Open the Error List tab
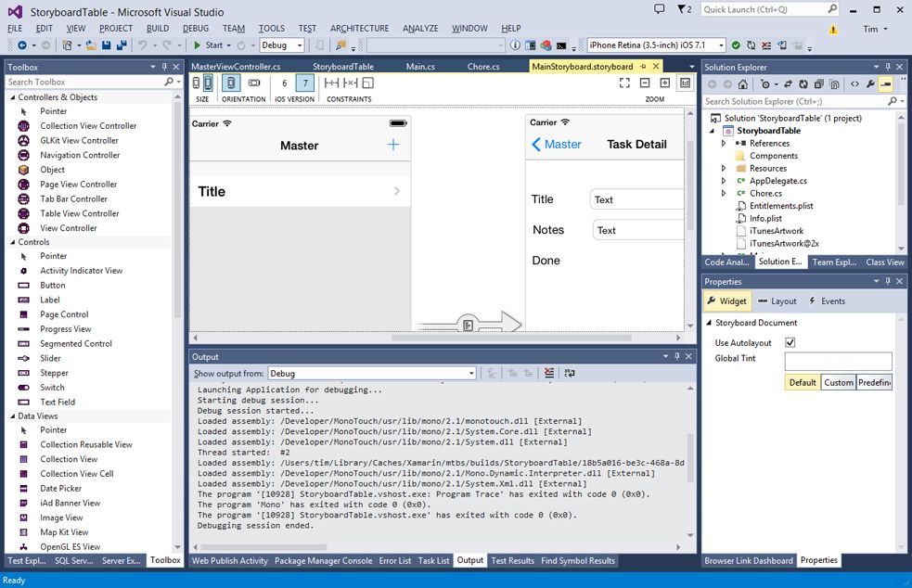The height and width of the screenshot is (588, 912). 395,561
